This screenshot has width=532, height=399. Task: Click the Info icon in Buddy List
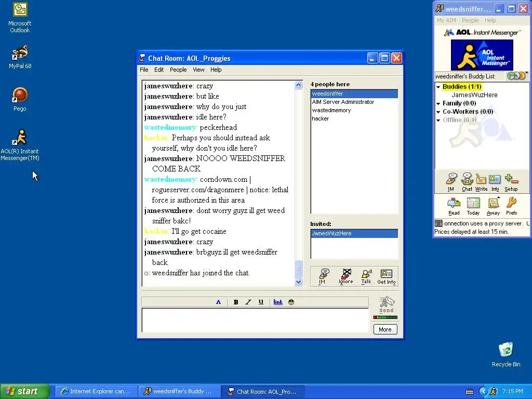495,182
